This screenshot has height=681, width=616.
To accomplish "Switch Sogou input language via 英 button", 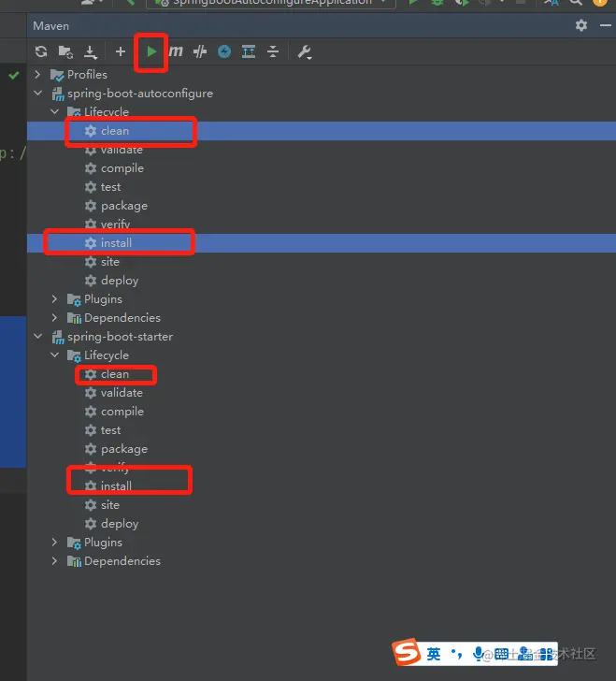I will click(433, 654).
